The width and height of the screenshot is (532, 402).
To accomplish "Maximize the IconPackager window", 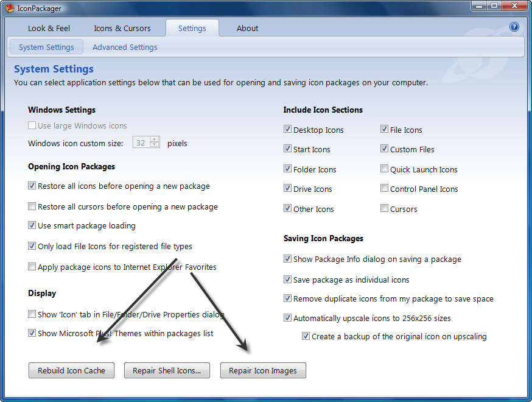I will pos(494,6).
